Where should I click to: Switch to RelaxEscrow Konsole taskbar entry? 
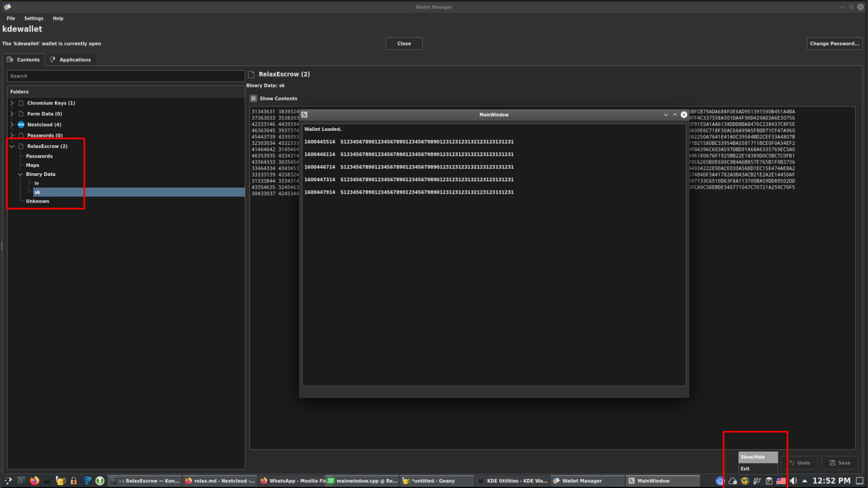pos(144,481)
